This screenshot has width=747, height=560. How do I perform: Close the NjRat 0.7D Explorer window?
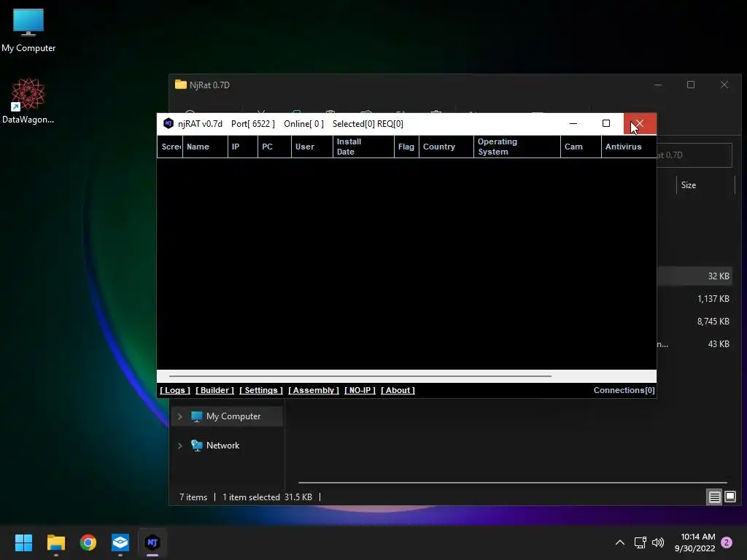pos(724,85)
